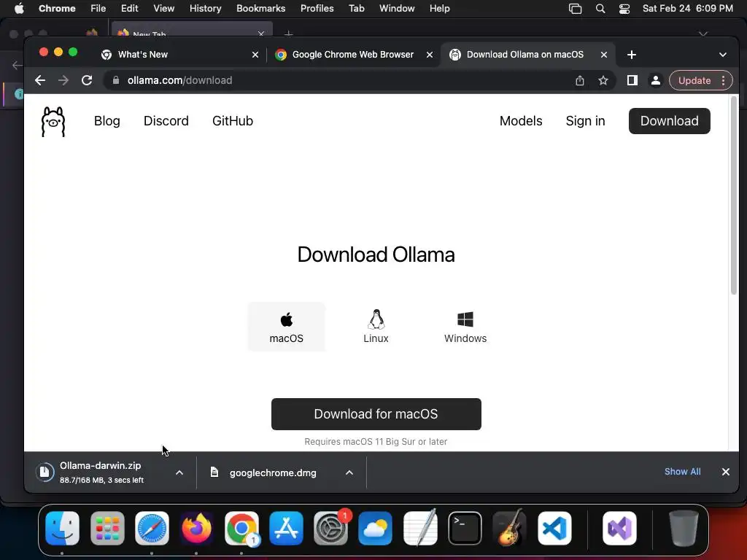The width and height of the screenshot is (747, 560).
Task: Open the History menu
Action: coord(205,9)
